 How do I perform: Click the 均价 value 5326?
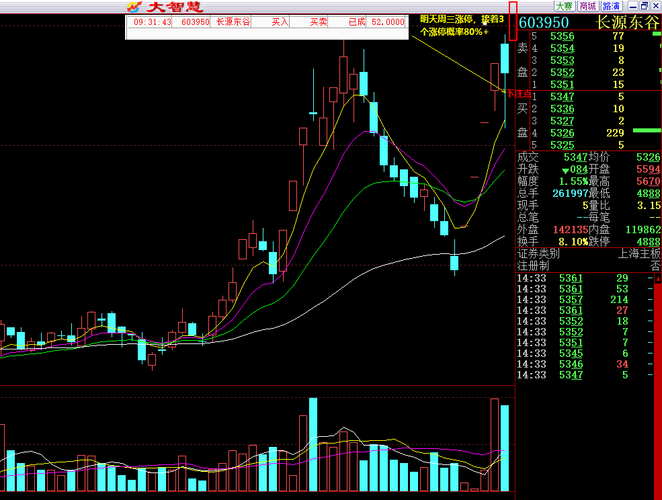(648, 158)
